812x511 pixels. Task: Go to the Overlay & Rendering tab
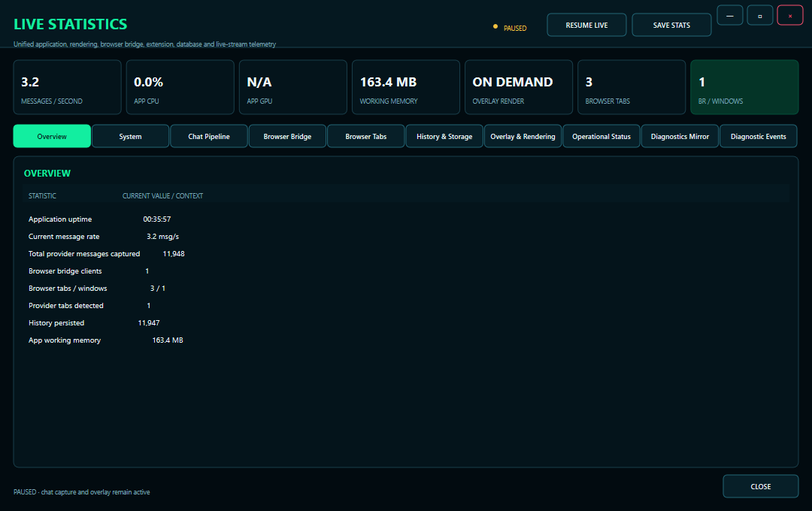(523, 136)
